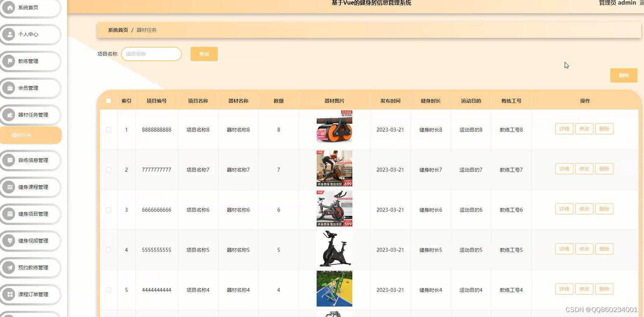Click cell text 运动目的7
This screenshot has width=644, height=317.
coord(471,170)
